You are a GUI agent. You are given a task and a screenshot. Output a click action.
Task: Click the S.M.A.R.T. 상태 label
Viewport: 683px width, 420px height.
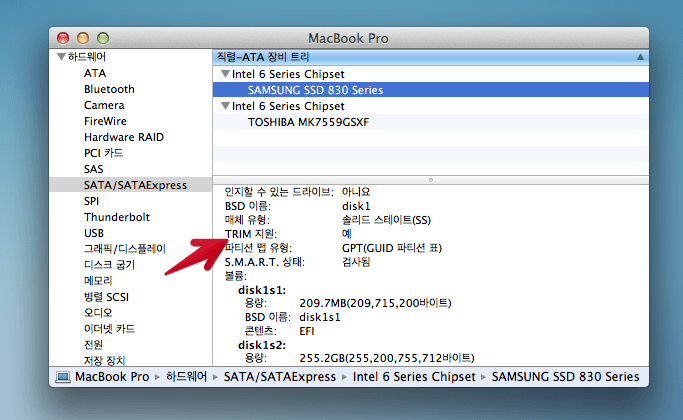(x=265, y=262)
